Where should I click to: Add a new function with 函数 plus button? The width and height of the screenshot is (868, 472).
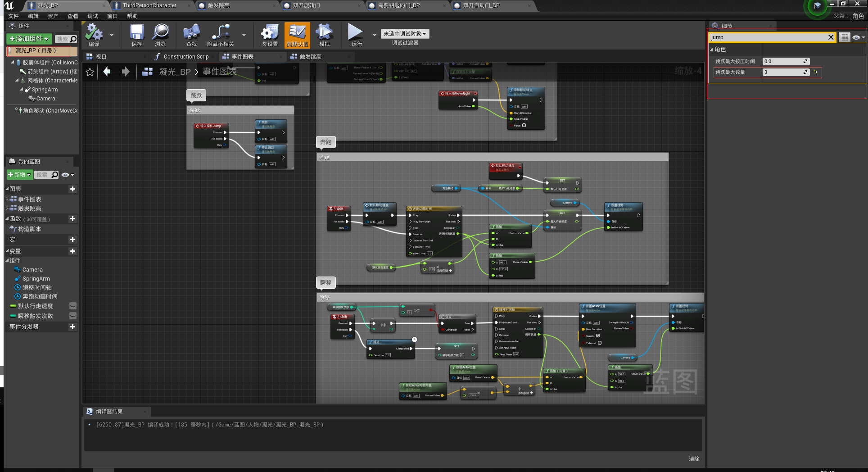(72, 219)
